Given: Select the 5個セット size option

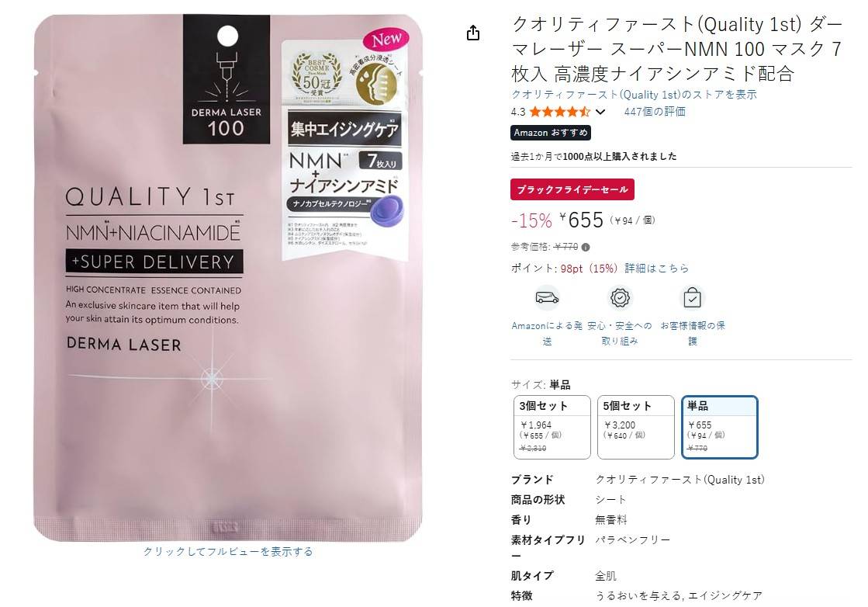Looking at the screenshot, I should 635,427.
